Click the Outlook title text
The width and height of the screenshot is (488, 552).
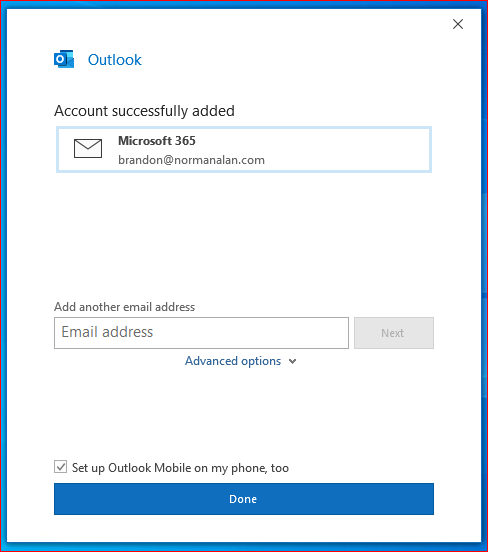point(114,60)
